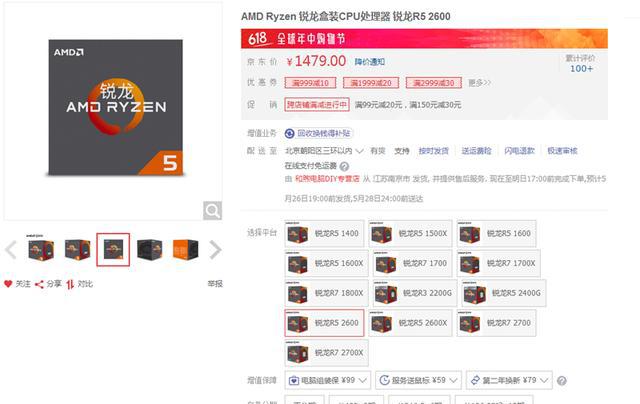Choose the 锐龙R5 1400 option

(324, 233)
